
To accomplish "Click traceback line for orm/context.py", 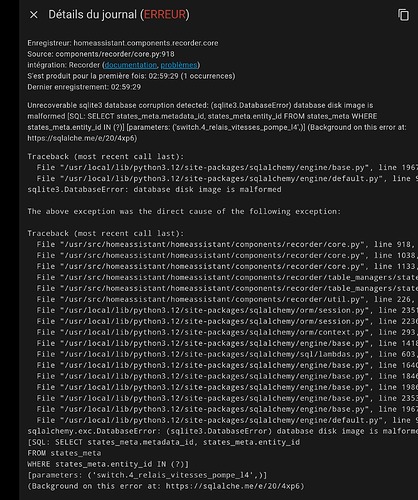I will coord(226,332).
